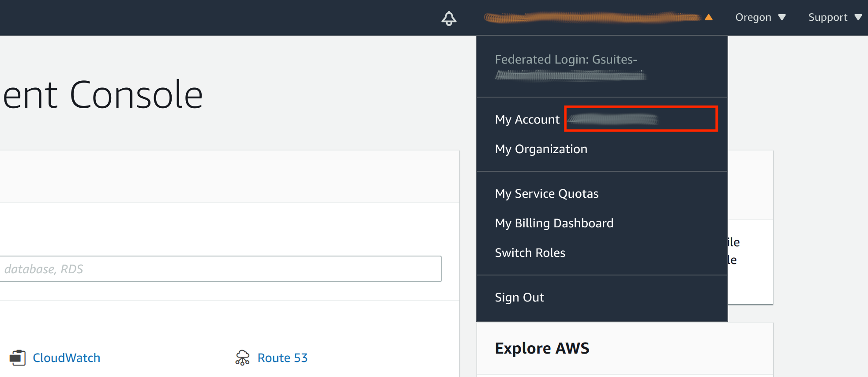Select My Organization from the menu
This screenshot has width=868, height=377.
pos(541,149)
